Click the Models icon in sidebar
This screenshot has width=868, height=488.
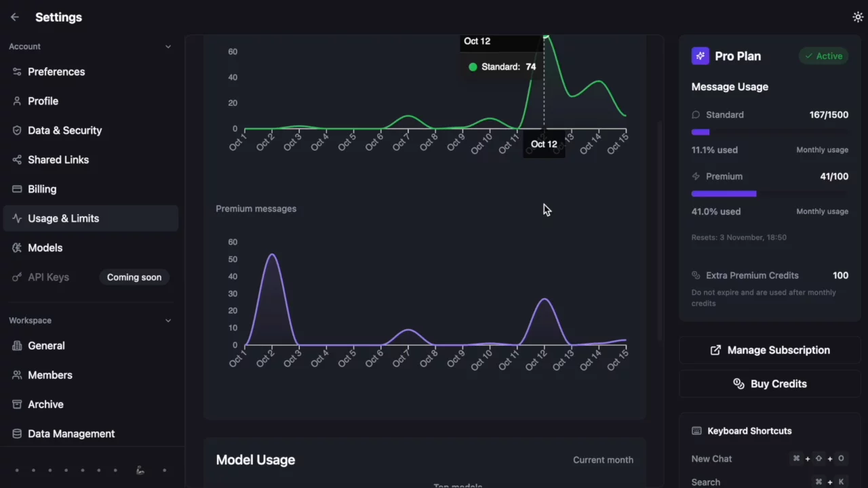[x=17, y=248]
